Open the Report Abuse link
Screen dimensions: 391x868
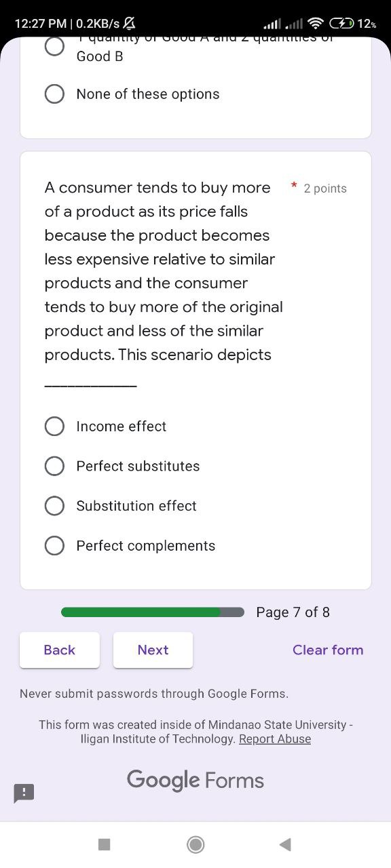pyautogui.click(x=275, y=739)
